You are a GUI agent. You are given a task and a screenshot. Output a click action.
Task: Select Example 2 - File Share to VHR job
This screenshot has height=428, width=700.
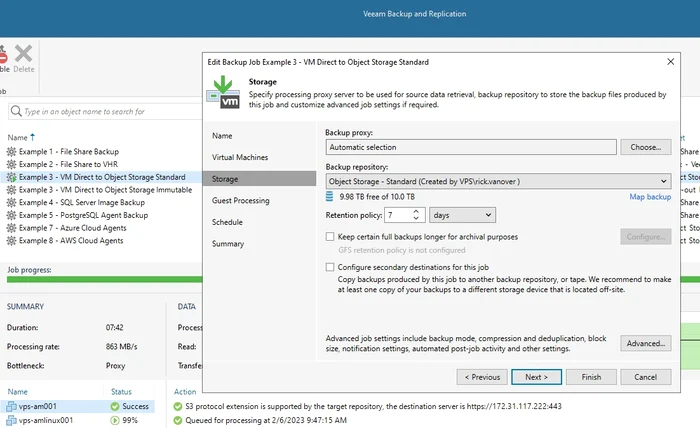point(68,164)
